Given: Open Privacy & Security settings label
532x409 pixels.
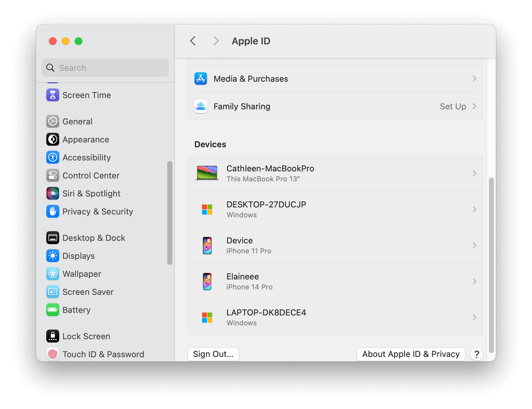Looking at the screenshot, I should [98, 212].
